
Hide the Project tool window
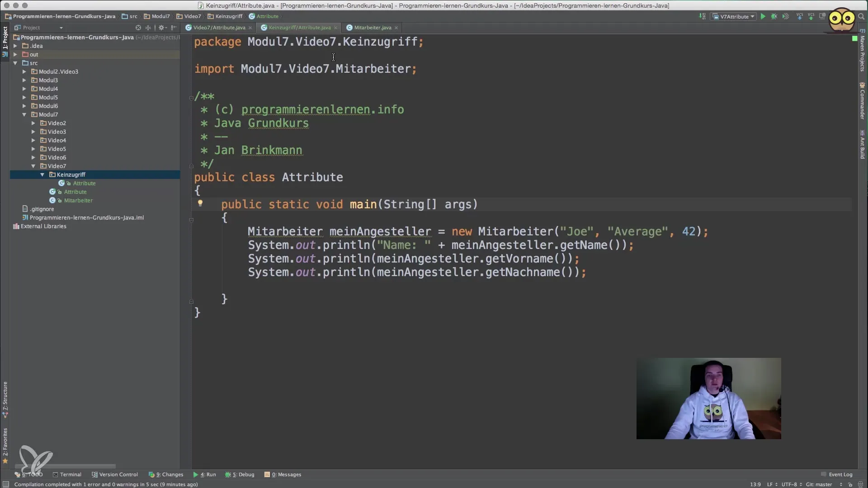174,28
